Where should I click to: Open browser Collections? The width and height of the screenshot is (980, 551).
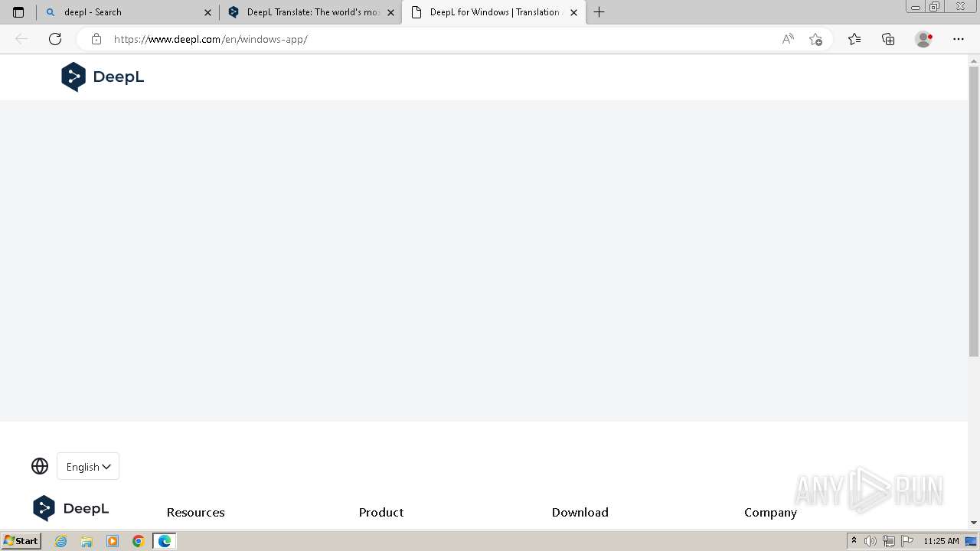click(888, 39)
